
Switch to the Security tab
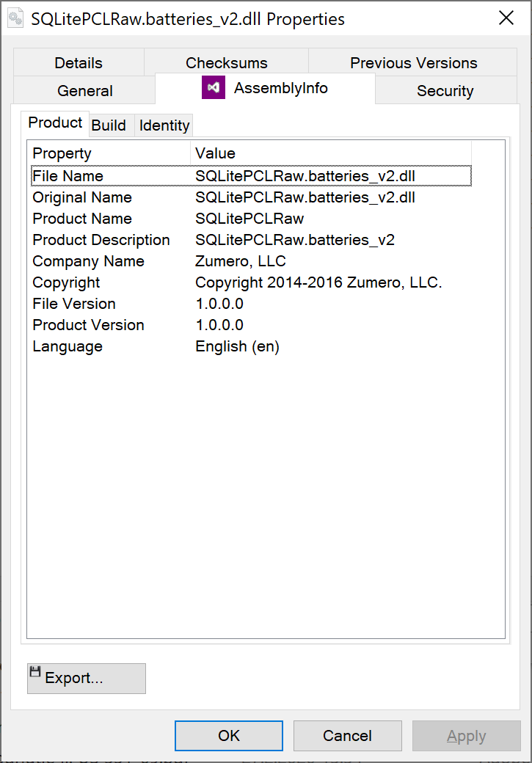[445, 91]
